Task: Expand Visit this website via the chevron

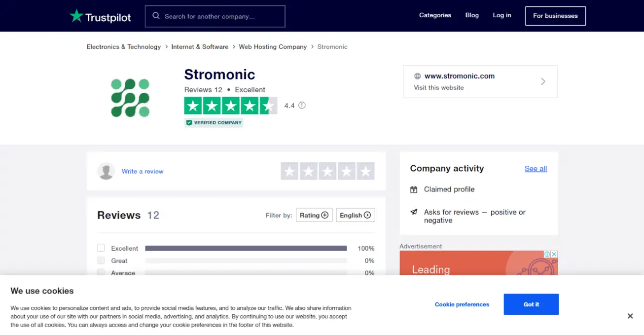Action: tap(543, 81)
